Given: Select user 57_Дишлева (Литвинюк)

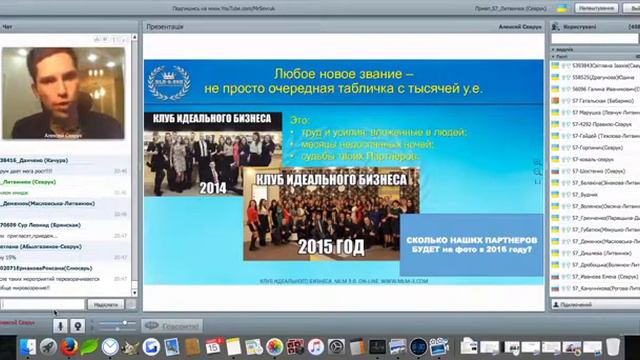Looking at the screenshot, I should pos(595,253).
